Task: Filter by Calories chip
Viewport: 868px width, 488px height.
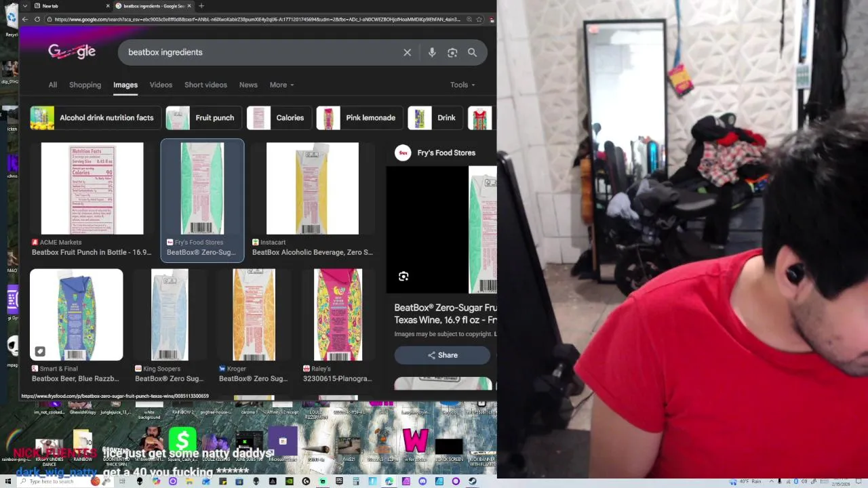Action: [x=278, y=118]
